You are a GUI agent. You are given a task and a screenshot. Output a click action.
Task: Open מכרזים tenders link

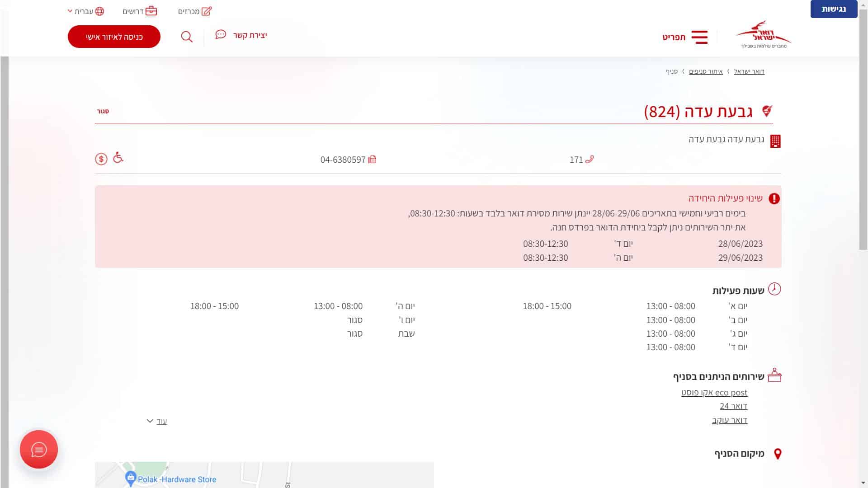click(x=189, y=11)
